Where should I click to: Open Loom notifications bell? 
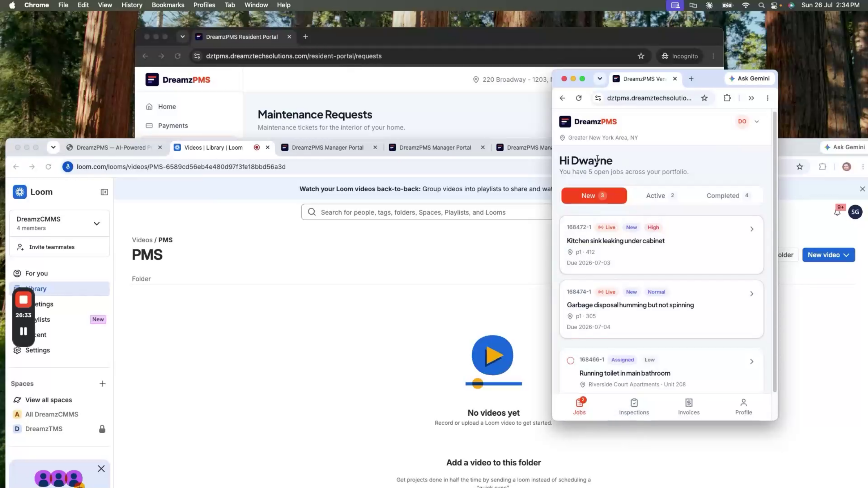[x=837, y=212]
